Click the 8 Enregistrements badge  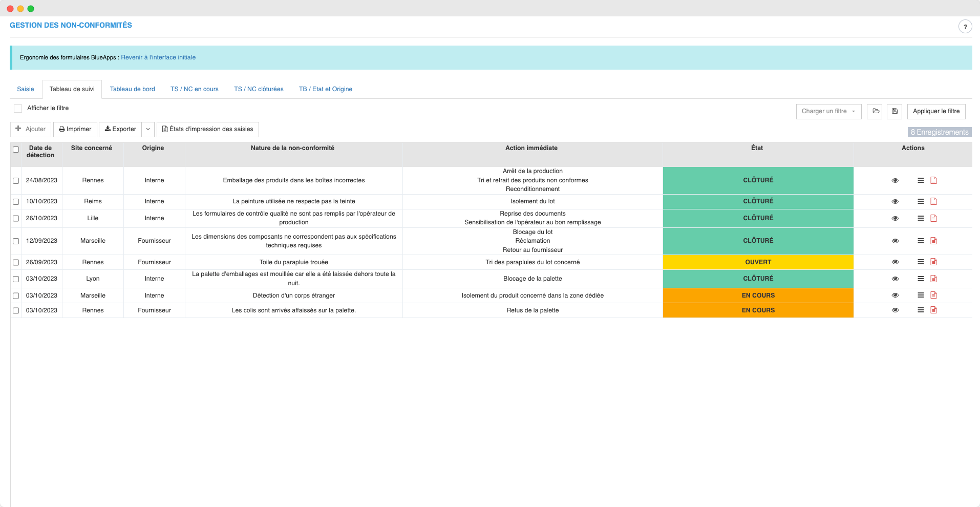940,132
